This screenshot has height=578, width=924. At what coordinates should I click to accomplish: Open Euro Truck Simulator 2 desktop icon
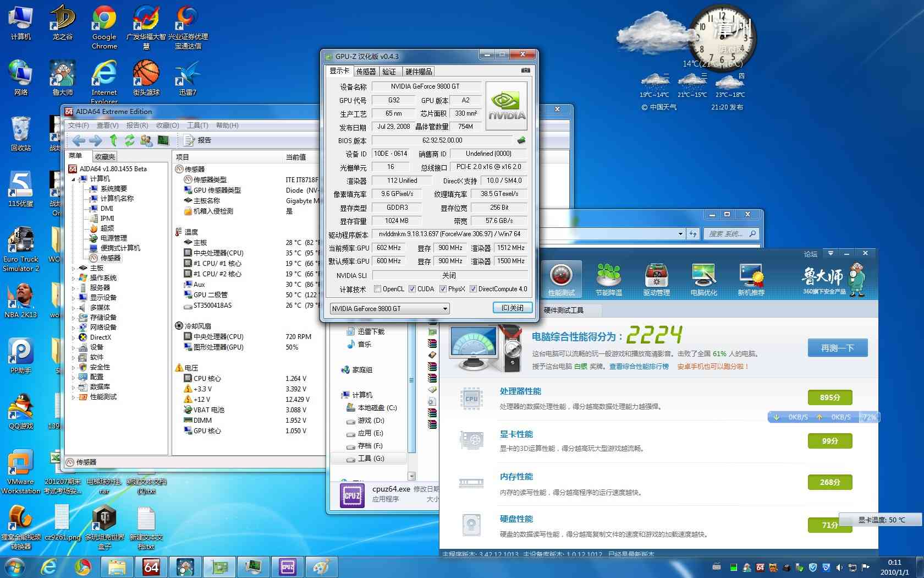coord(21,249)
